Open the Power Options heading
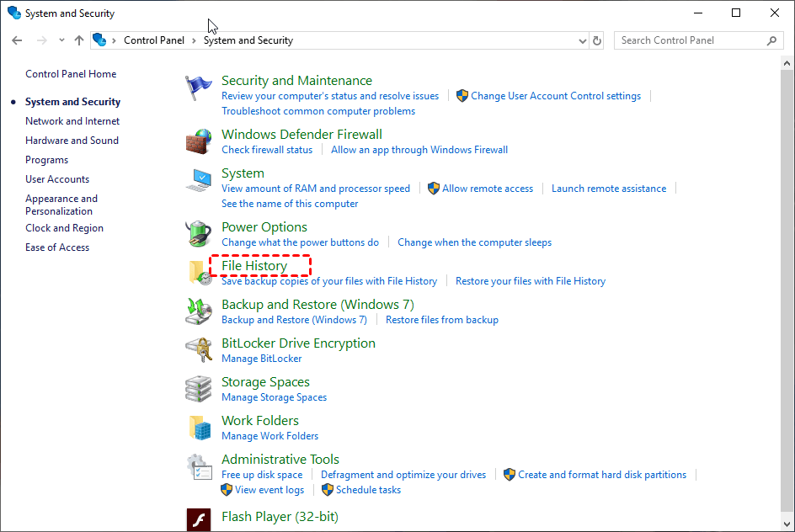 coord(264,227)
